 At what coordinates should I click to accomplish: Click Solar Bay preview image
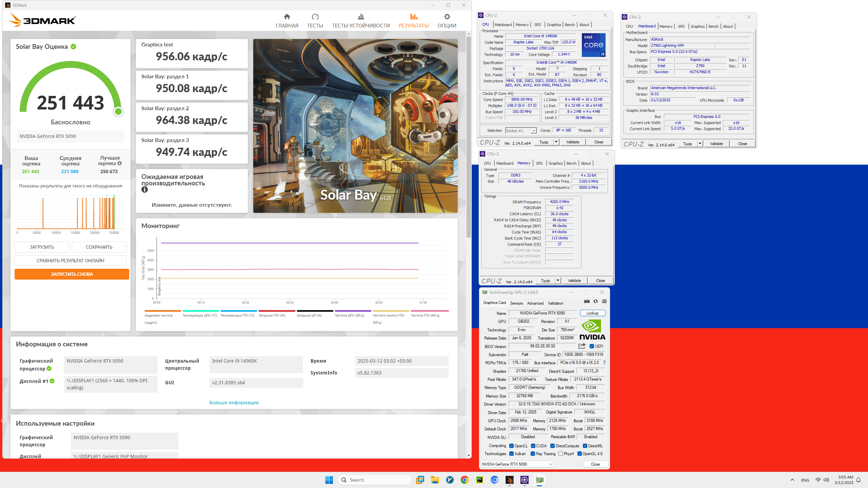tap(355, 126)
